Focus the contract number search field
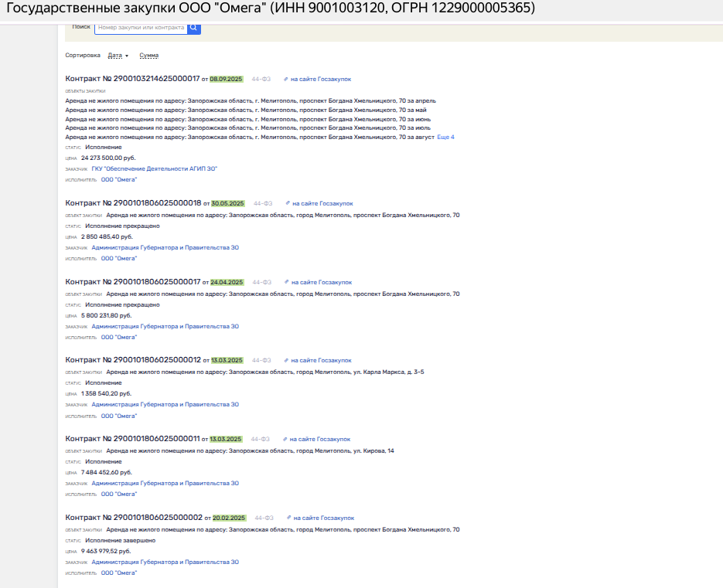 click(141, 28)
